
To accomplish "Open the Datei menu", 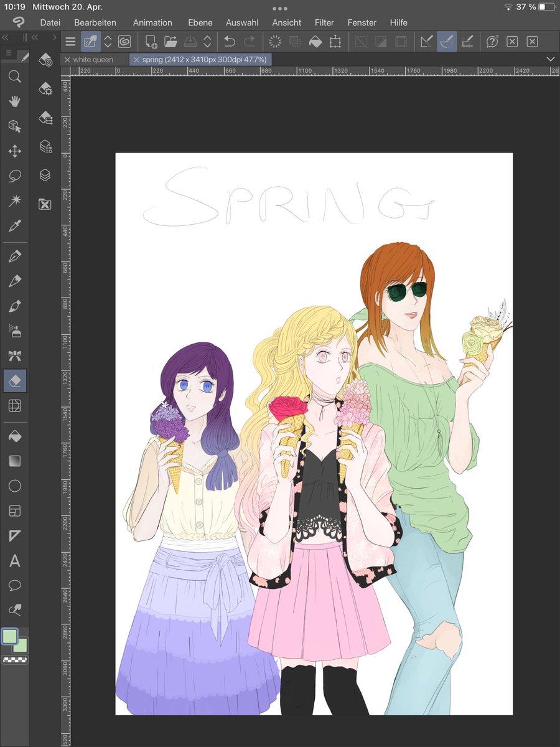I will (x=50, y=22).
